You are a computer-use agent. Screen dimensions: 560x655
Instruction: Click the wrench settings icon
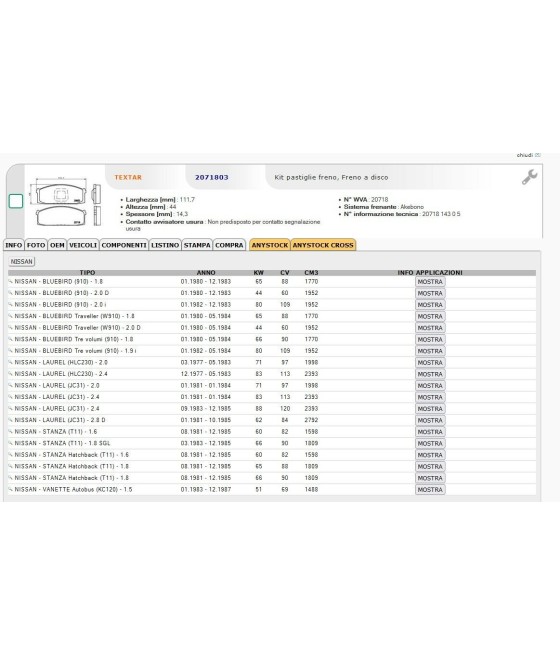[x=529, y=177]
